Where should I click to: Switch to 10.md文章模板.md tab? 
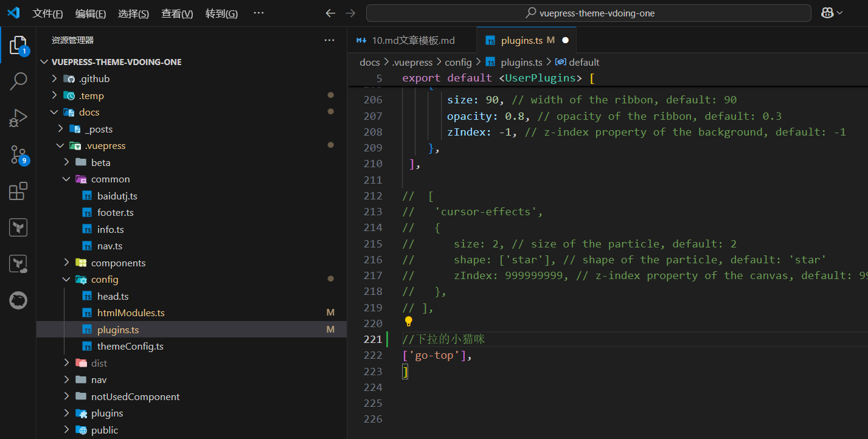pyautogui.click(x=412, y=40)
